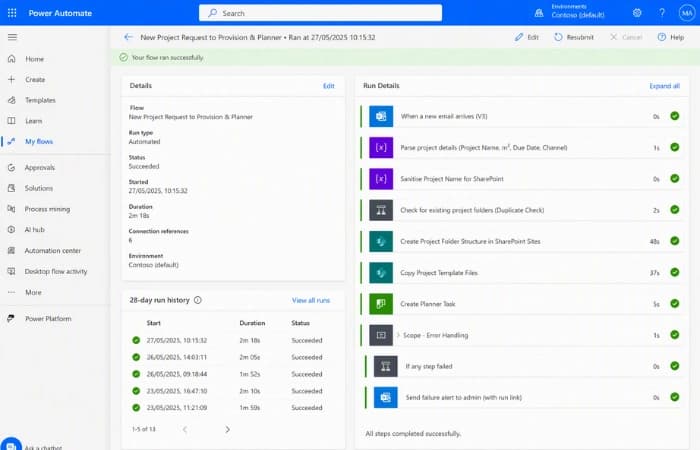This screenshot has width=700, height=450.
Task: Click the help question mark icon in header
Action: point(662,13)
